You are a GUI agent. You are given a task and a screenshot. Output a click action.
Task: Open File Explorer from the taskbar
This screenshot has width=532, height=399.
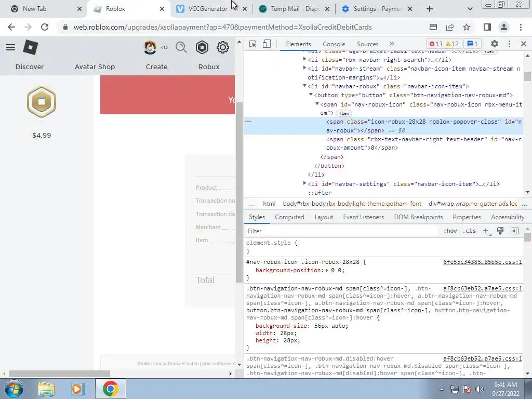[x=46, y=389]
